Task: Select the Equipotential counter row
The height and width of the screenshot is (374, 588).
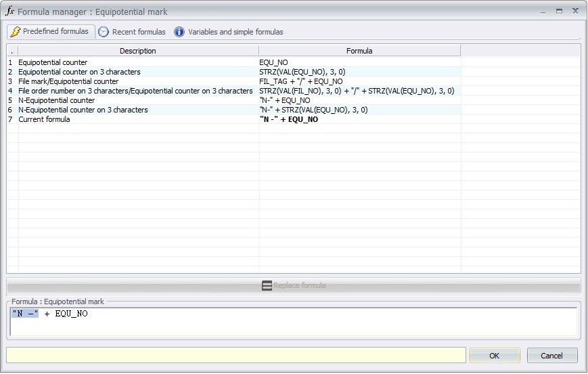Action: click(x=53, y=62)
